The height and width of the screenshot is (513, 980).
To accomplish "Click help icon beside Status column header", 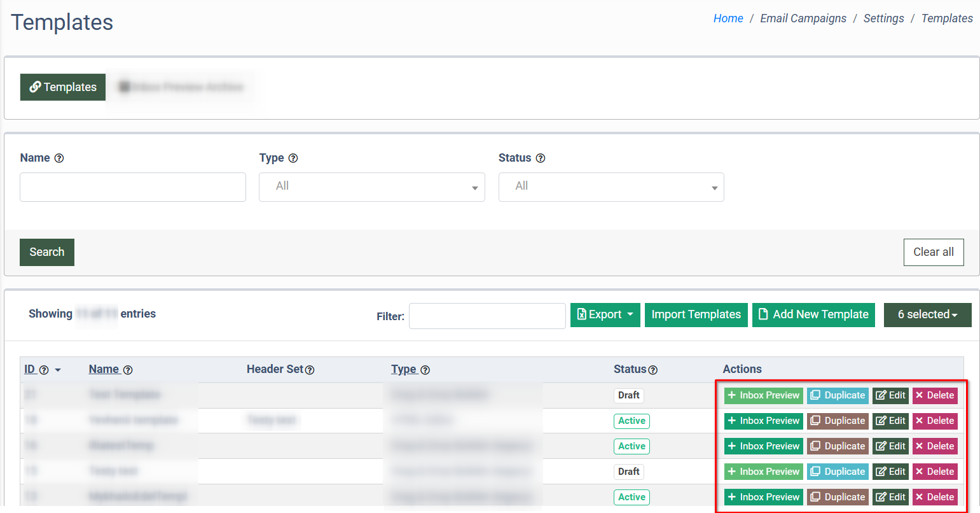I will point(652,370).
